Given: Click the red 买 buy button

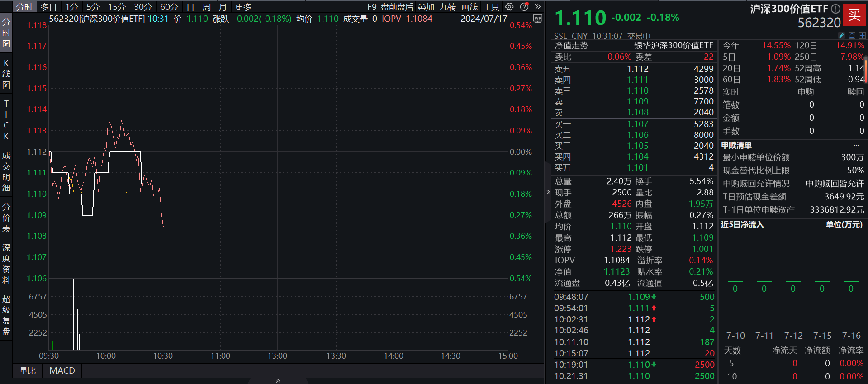Looking at the screenshot, I should (854, 15).
